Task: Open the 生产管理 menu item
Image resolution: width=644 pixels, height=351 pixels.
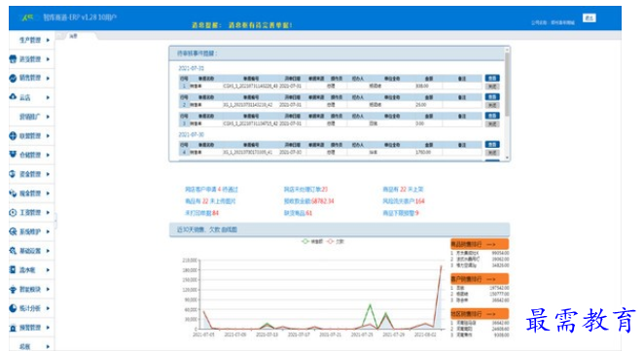Action: [x=30, y=40]
